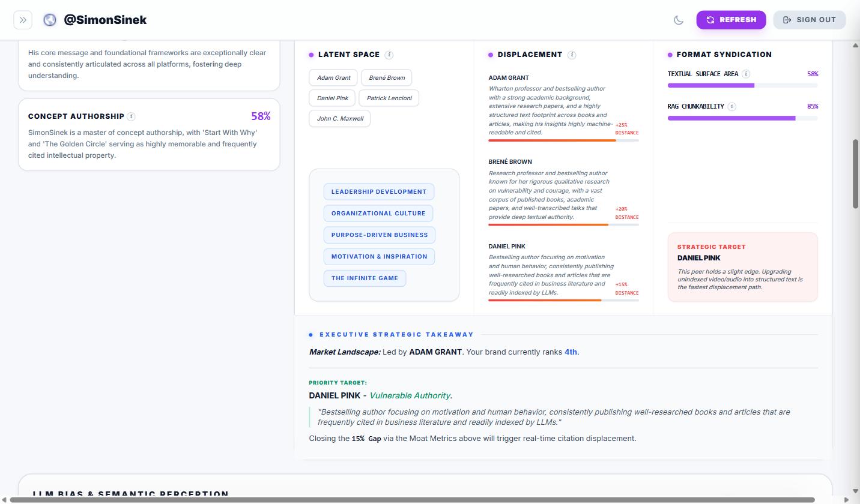This screenshot has height=504, width=860.
Task: Toggle dark mode with the moon icon
Action: [679, 19]
